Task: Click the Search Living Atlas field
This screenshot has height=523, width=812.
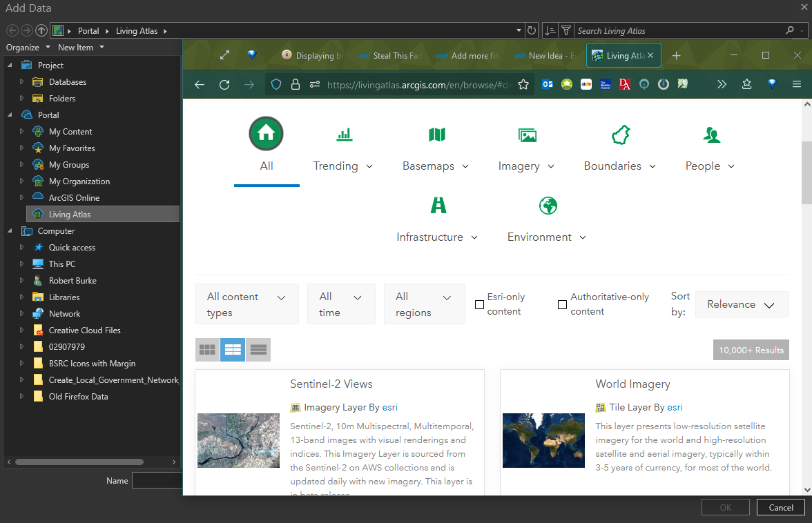Action: point(678,31)
